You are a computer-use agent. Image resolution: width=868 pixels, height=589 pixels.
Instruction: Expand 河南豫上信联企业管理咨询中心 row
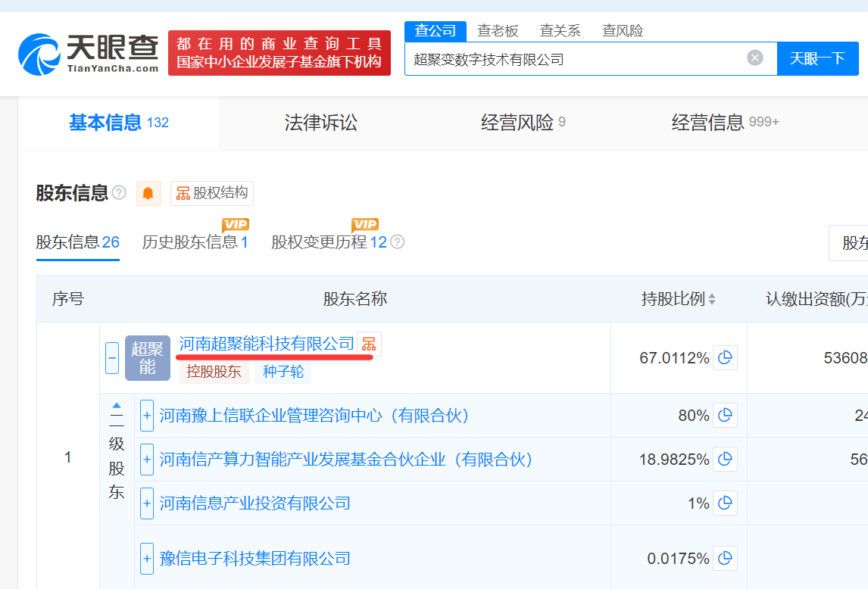(x=147, y=416)
